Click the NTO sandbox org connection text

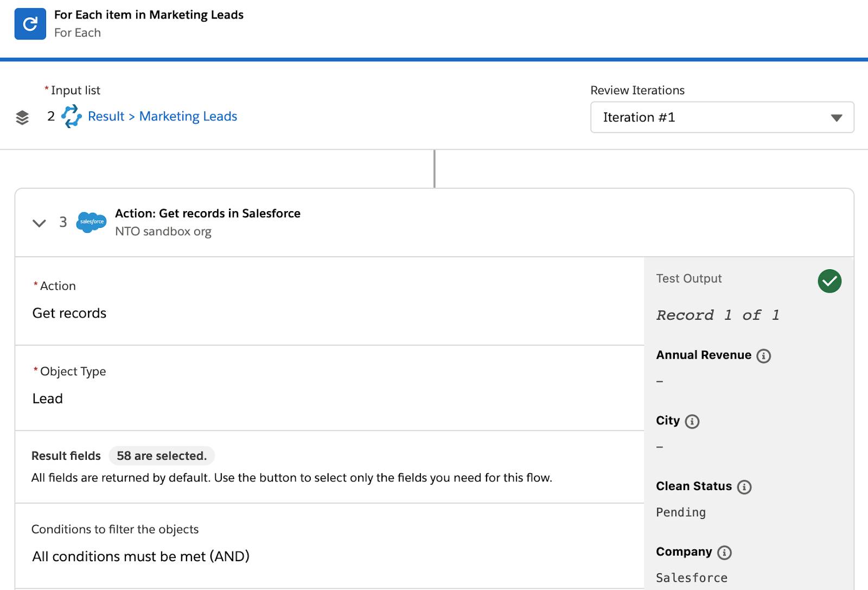tap(163, 231)
